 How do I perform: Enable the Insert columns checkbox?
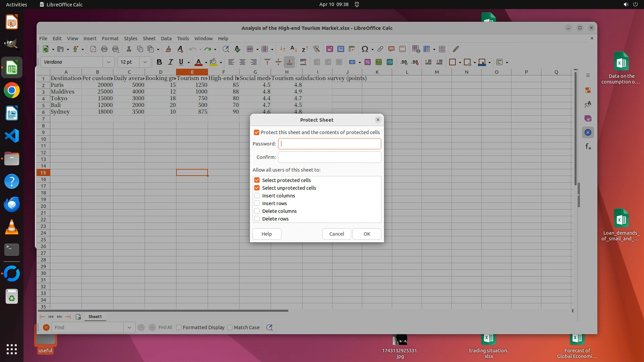click(x=257, y=196)
